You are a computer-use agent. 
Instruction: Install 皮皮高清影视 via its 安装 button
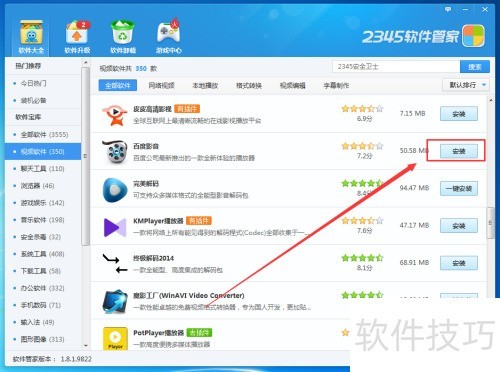(x=459, y=114)
